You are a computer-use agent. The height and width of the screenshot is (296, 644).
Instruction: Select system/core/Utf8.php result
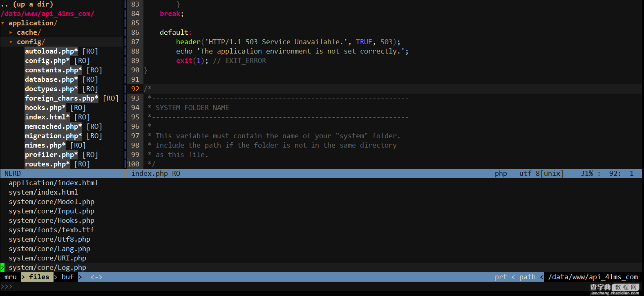pos(49,240)
